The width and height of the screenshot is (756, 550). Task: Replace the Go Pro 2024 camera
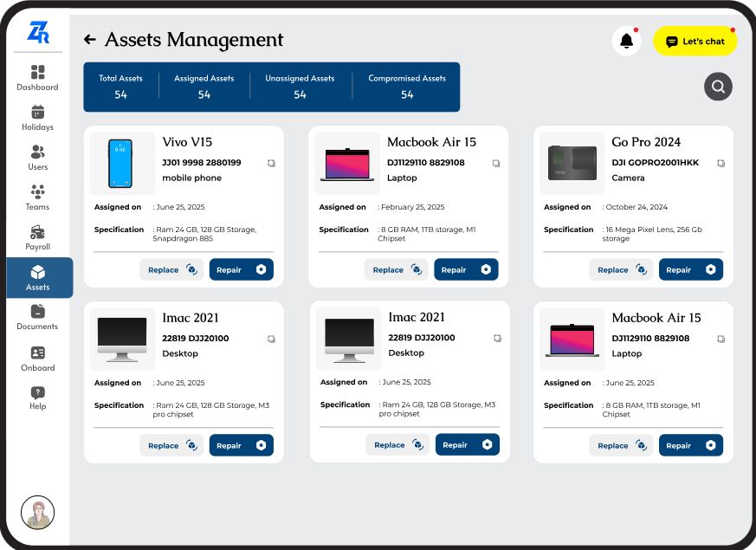(621, 269)
